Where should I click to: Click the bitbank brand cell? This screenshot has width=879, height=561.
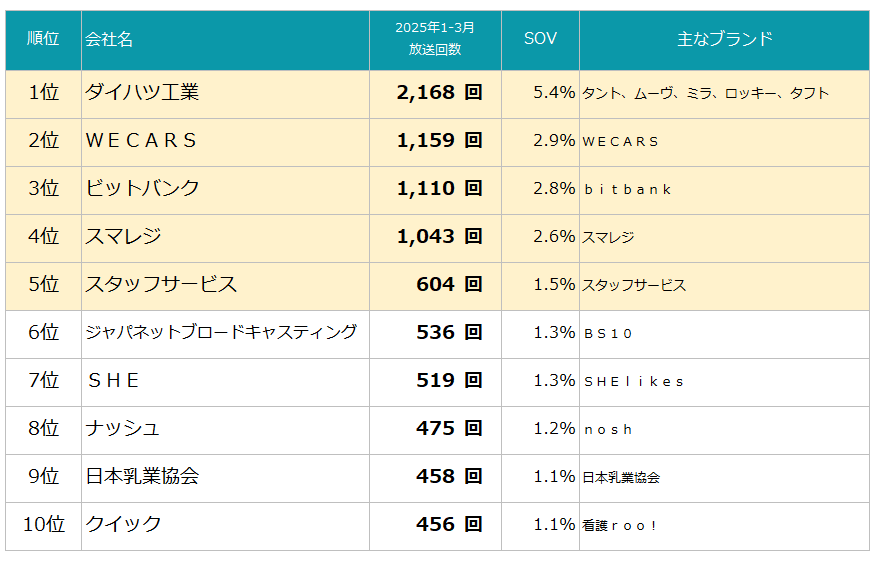pos(724,191)
